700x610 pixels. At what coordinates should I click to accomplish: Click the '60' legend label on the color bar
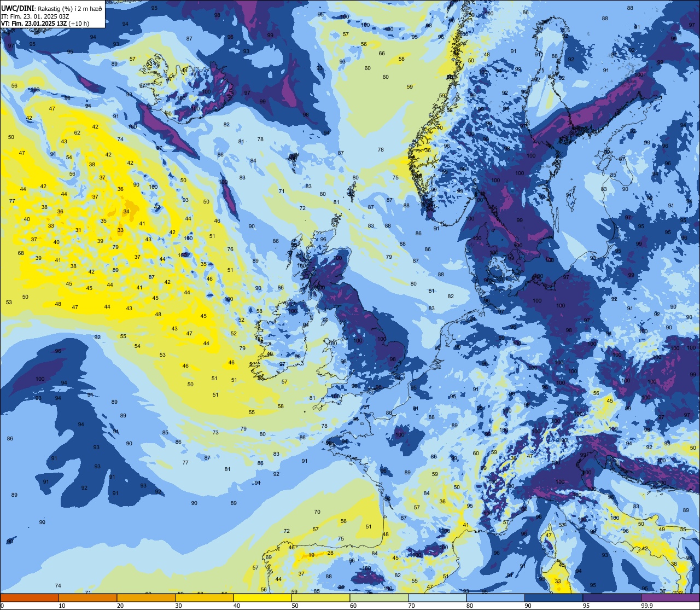click(x=353, y=606)
